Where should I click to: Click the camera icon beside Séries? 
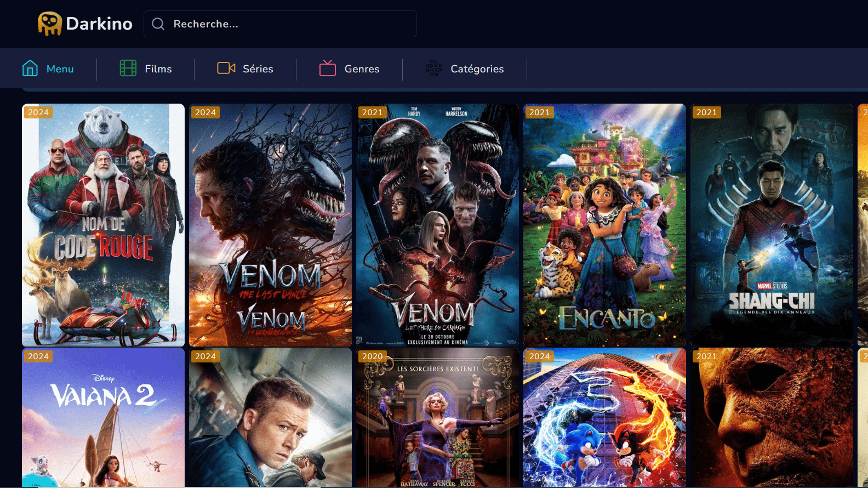coord(226,68)
